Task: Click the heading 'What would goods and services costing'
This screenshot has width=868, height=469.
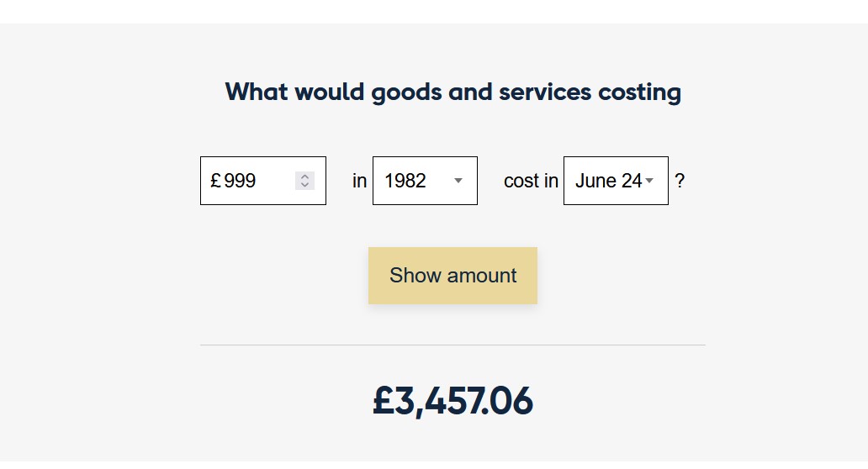Action: click(x=453, y=92)
